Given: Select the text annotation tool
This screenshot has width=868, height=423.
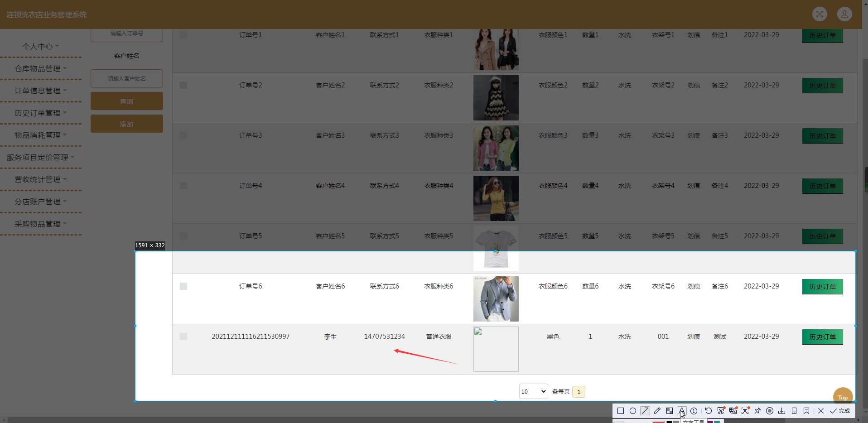Looking at the screenshot, I should tap(682, 411).
